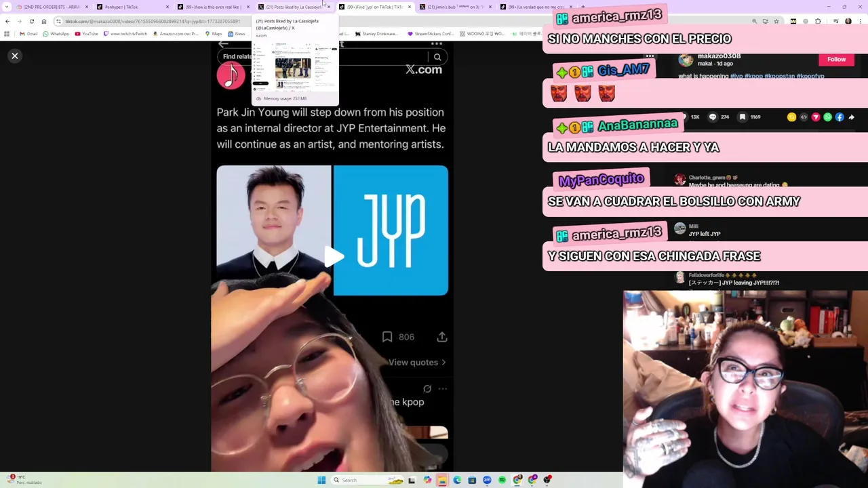This screenshot has height=488, width=868.
Task: Open the Chrome profile avatar
Action: (848, 21)
